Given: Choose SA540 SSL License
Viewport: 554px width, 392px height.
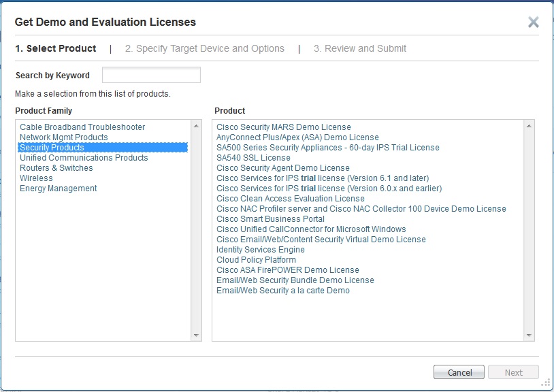Looking at the screenshot, I should [253, 158].
